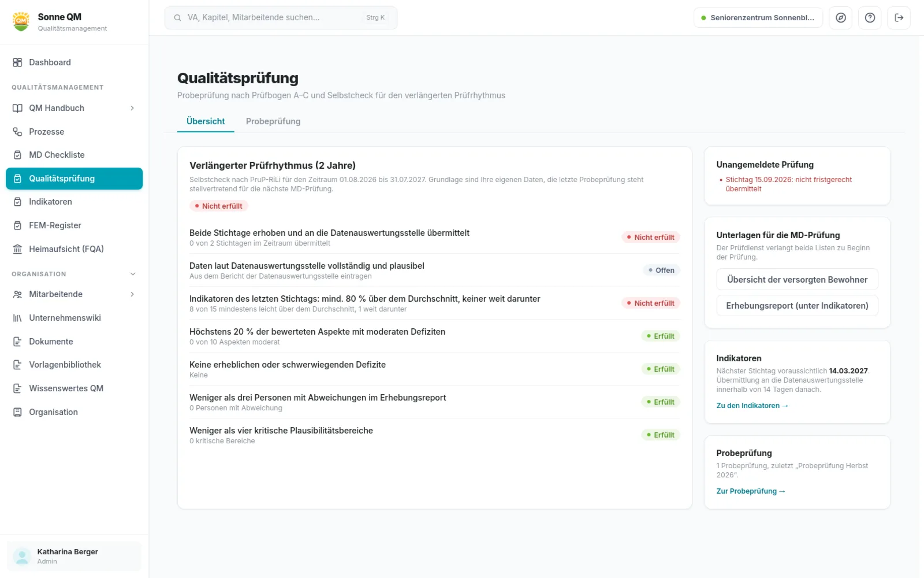Click the Organisation sidebar icon
This screenshot has width=924, height=578.
click(x=17, y=412)
